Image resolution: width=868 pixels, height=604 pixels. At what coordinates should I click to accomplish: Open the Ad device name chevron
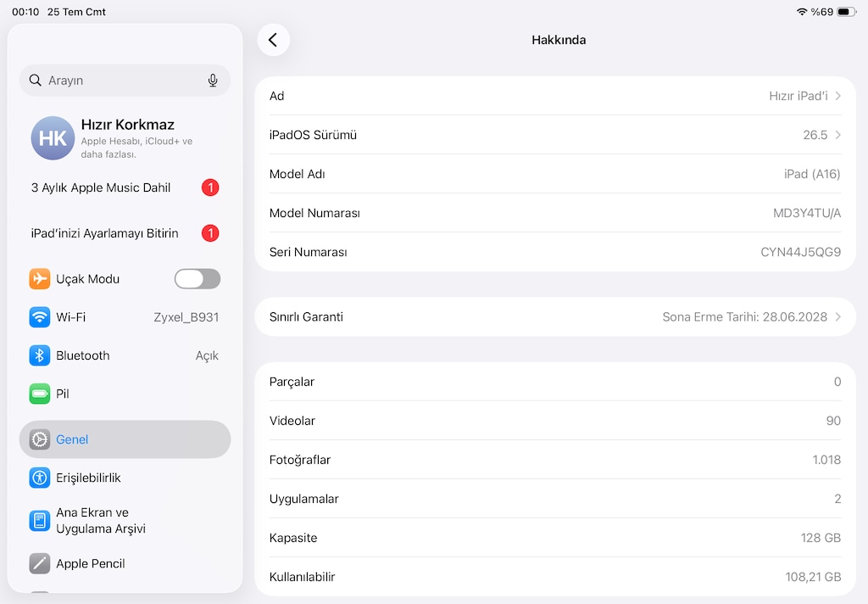pyautogui.click(x=838, y=96)
